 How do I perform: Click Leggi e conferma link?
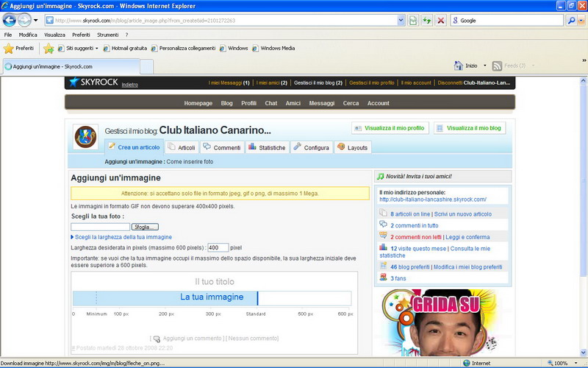pyautogui.click(x=467, y=237)
